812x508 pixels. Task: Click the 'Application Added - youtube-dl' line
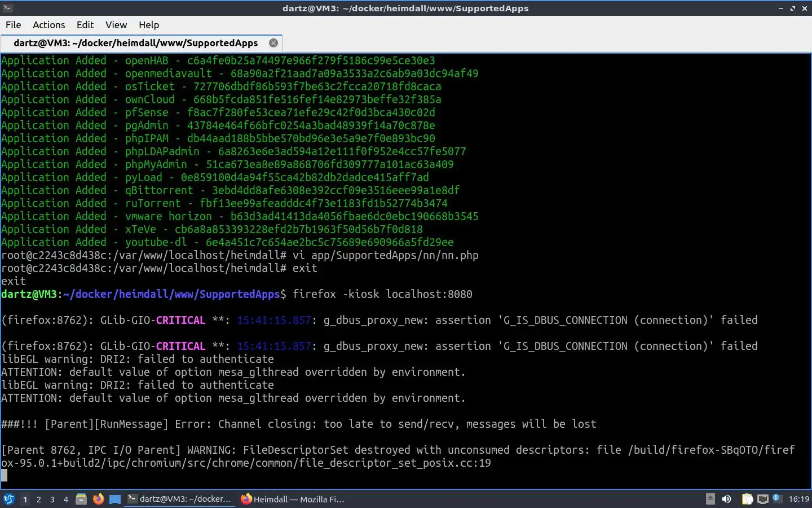(x=227, y=242)
